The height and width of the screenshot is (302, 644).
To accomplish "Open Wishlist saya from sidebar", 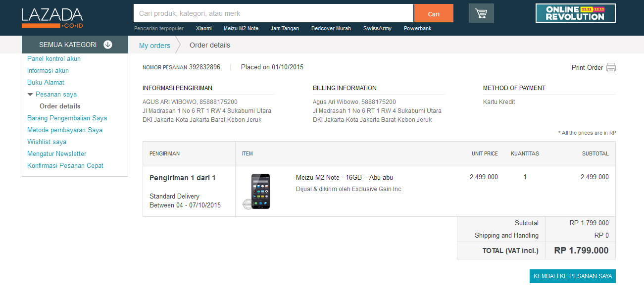I will pos(47,142).
